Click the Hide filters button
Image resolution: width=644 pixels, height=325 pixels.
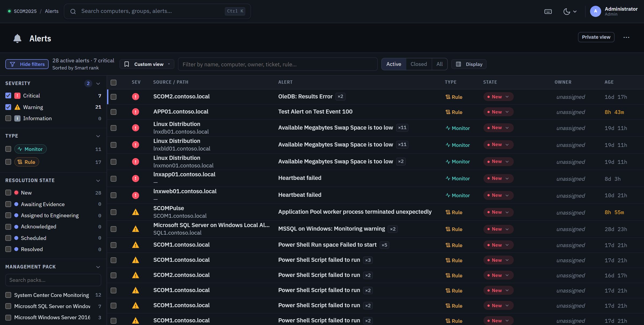click(27, 64)
